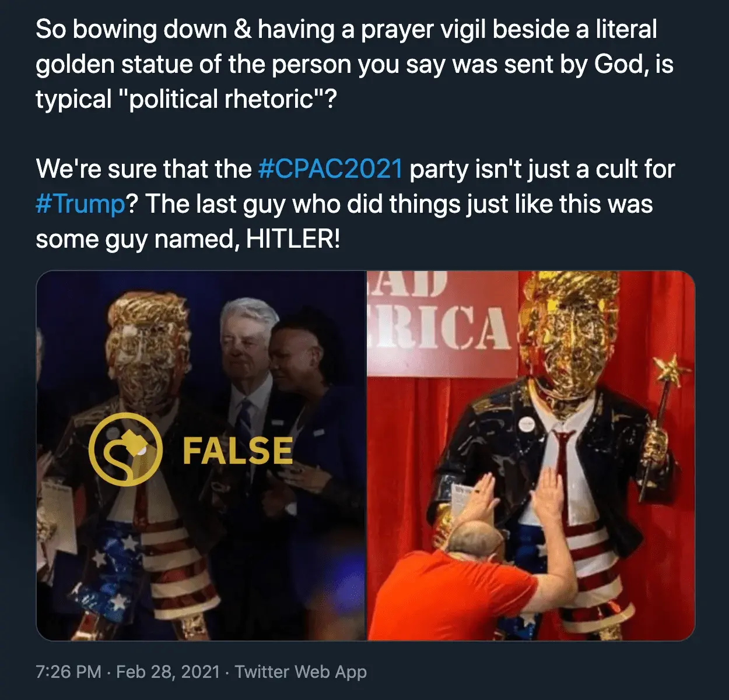Image resolution: width=729 pixels, height=700 pixels.
Task: Click the Snopes logo watermark icon
Action: (x=125, y=449)
